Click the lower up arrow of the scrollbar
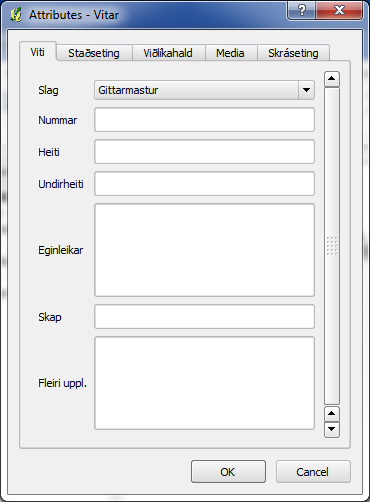Image resolution: width=370 pixels, height=502 pixels. click(x=332, y=414)
